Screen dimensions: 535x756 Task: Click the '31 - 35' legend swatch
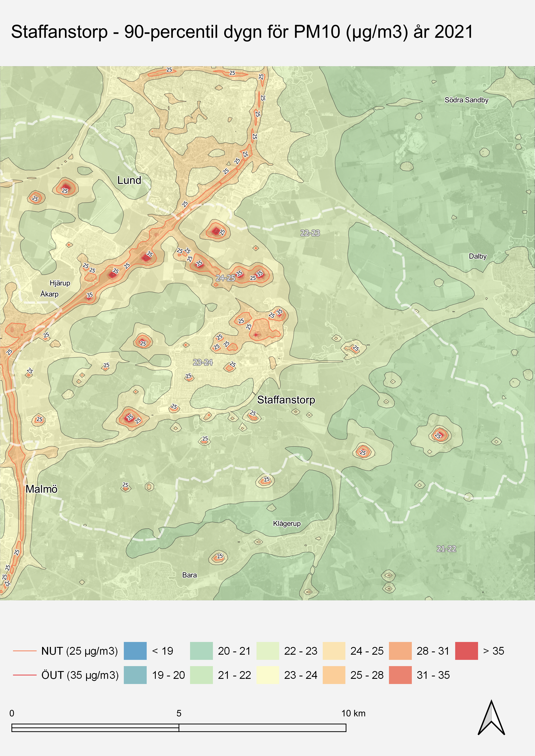pyautogui.click(x=400, y=675)
